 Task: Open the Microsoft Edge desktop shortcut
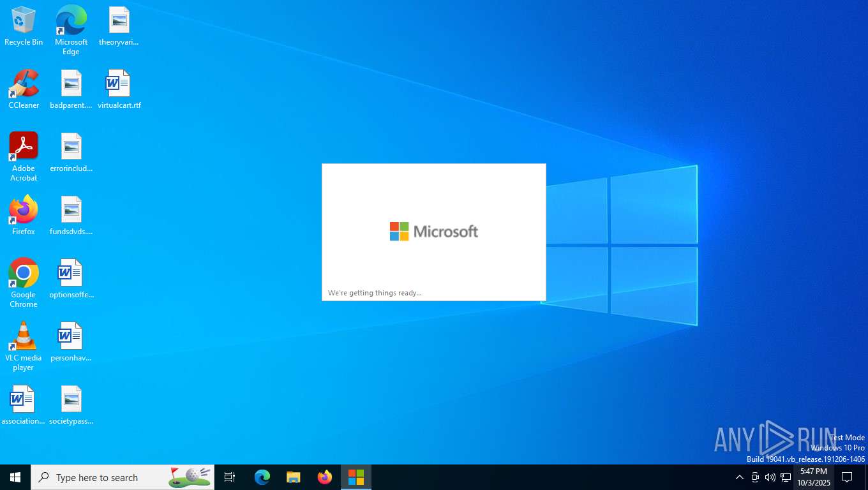click(x=71, y=30)
